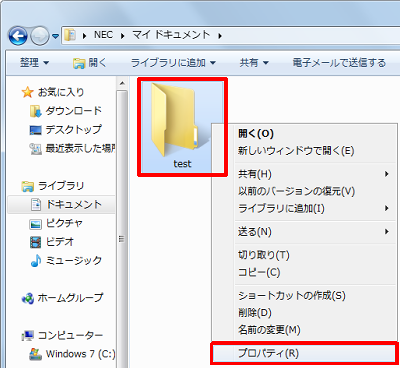
Task: Click the 最近表示した場所 icon
Action: (x=36, y=149)
